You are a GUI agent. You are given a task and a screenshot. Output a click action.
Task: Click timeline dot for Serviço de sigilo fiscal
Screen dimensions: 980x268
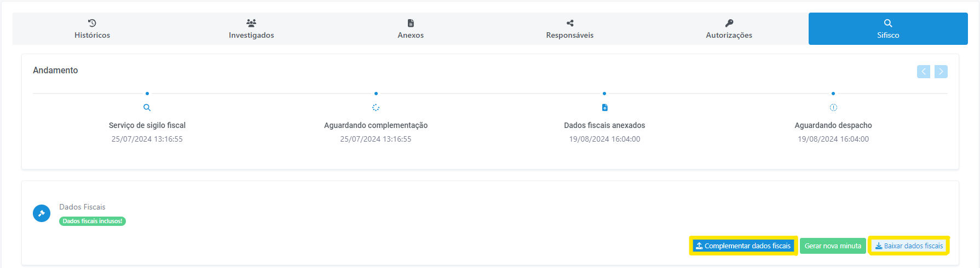tap(147, 94)
